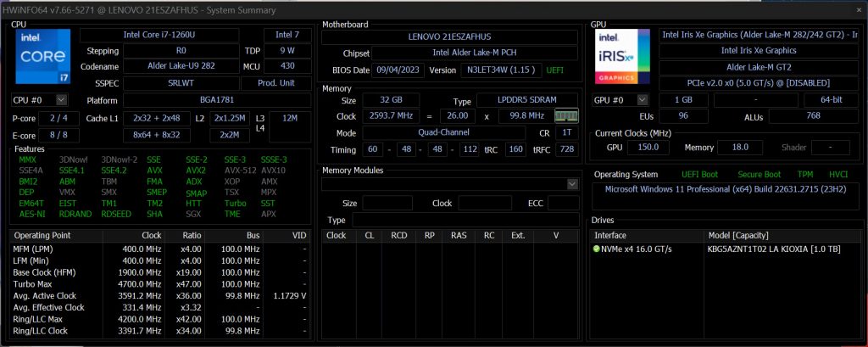
Task: Select the Avg. Effective Clock row
Action: point(160,308)
